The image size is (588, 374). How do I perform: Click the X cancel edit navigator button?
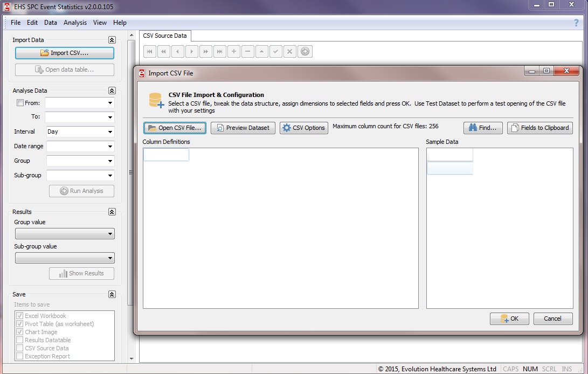pos(289,52)
